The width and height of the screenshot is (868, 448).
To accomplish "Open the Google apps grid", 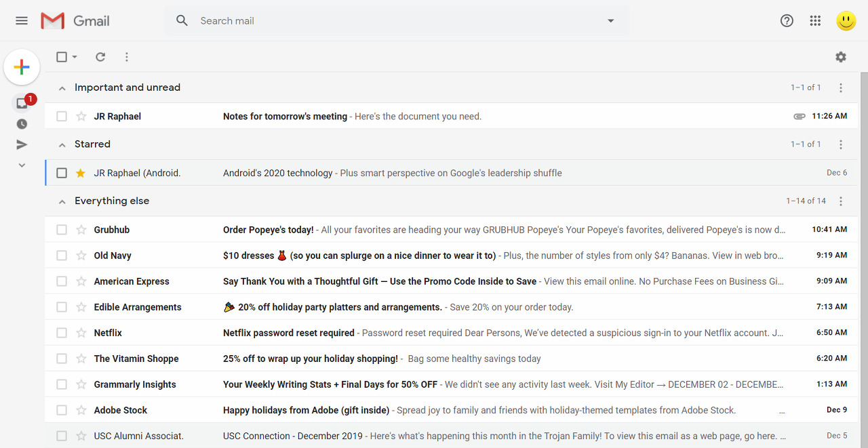I will click(816, 21).
